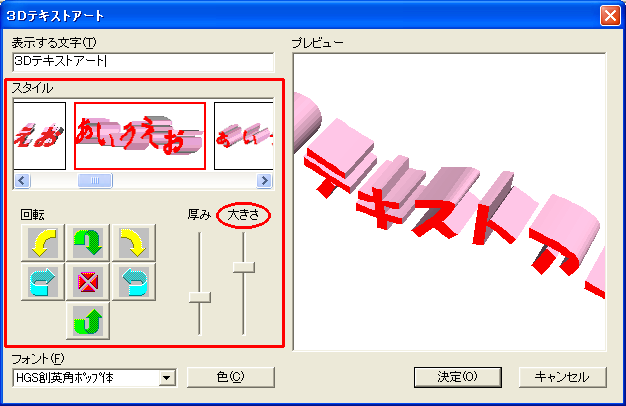Click the yellow rotate-right arrow icon
This screenshot has width=626, height=406.
point(134,243)
